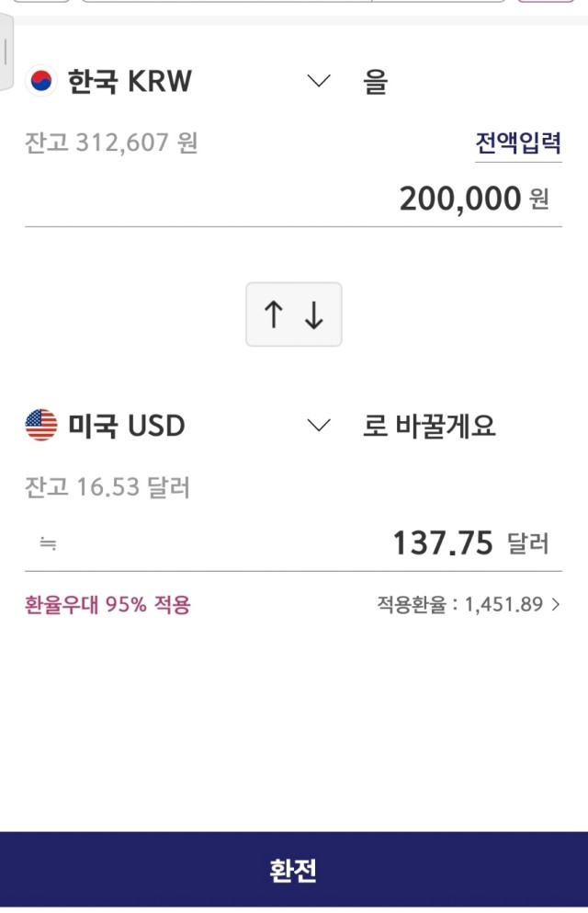This screenshot has width=588, height=913.
Task: Swap currencies with the up-down arrows button
Action: coord(294,314)
